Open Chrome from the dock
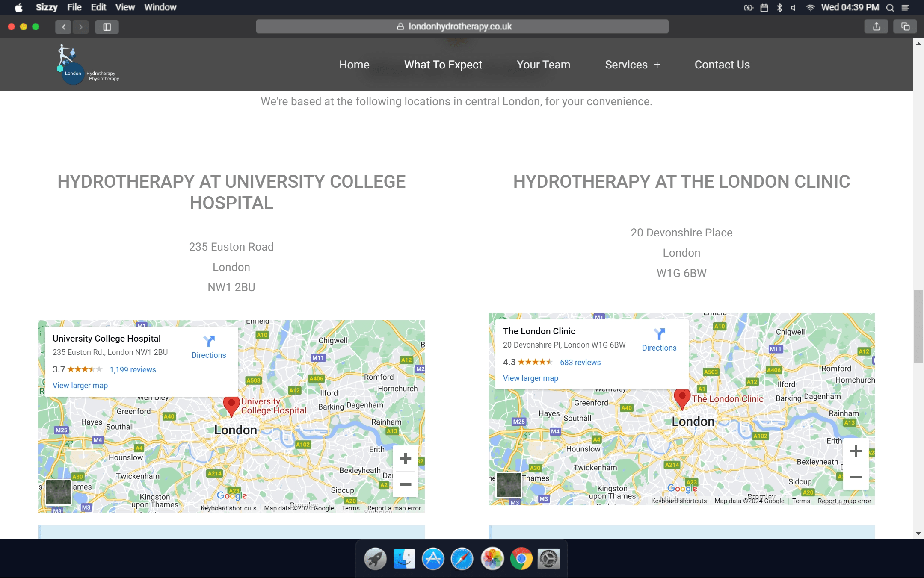The height and width of the screenshot is (578, 924). point(521,559)
